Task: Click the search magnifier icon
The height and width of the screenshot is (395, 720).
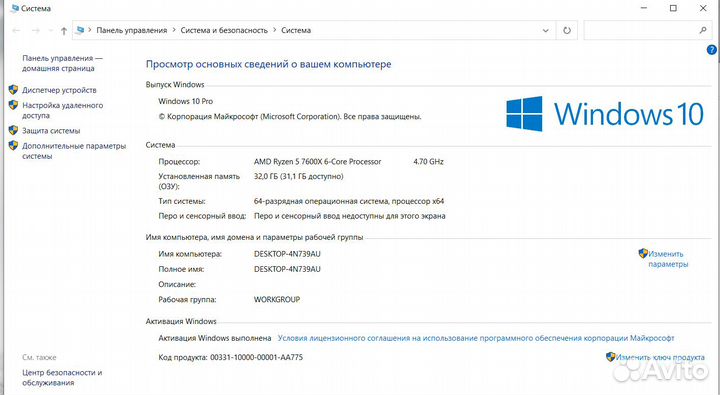Action: click(703, 30)
